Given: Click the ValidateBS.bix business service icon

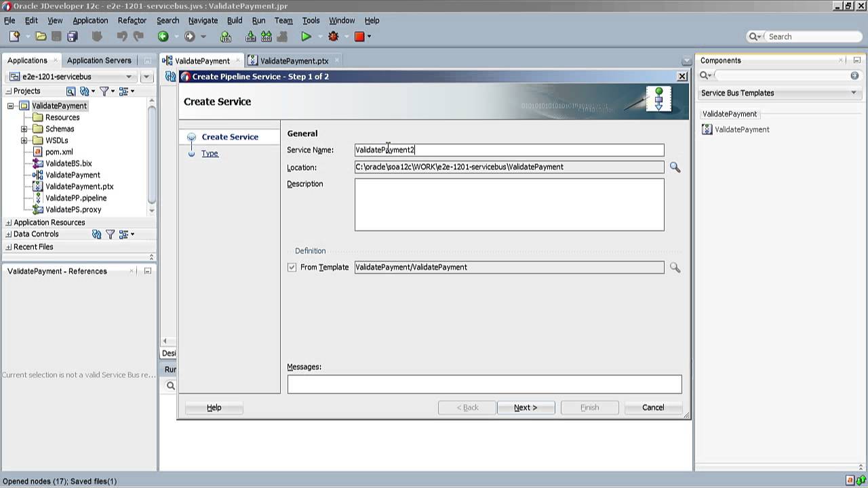Looking at the screenshot, I should (38, 163).
